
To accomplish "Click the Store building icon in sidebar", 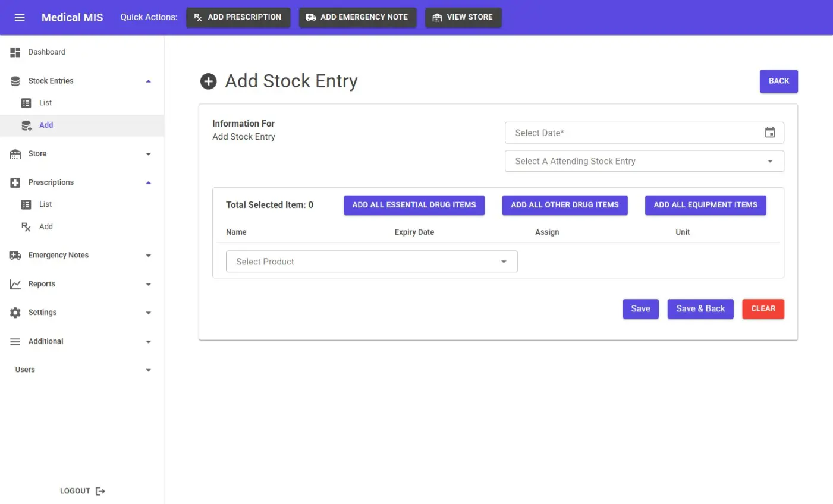I will point(15,154).
